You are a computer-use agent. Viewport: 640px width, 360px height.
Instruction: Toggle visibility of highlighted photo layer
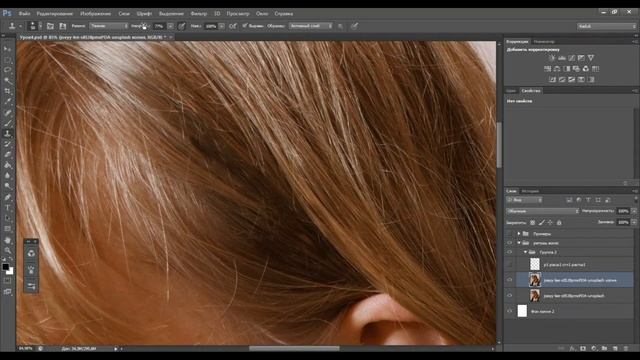click(509, 280)
